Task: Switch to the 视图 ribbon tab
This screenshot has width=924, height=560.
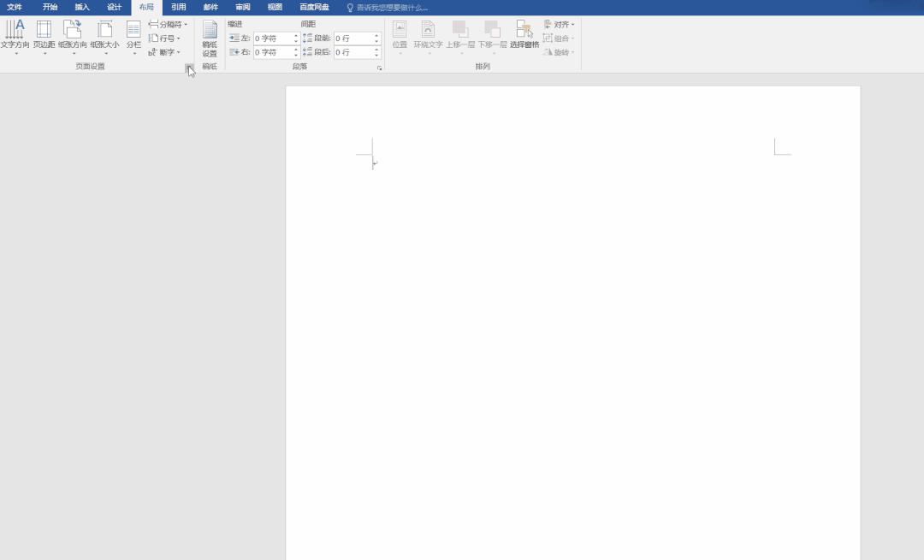Action: 275,7
